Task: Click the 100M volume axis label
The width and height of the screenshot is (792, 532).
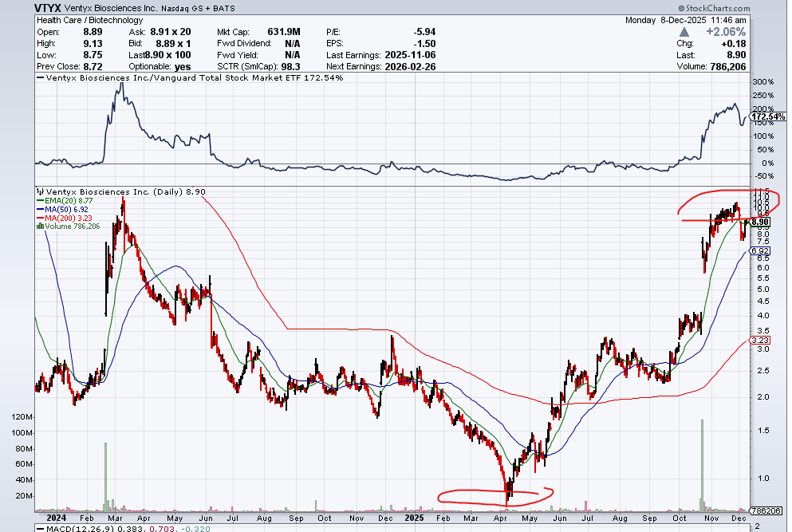Action: click(22, 433)
